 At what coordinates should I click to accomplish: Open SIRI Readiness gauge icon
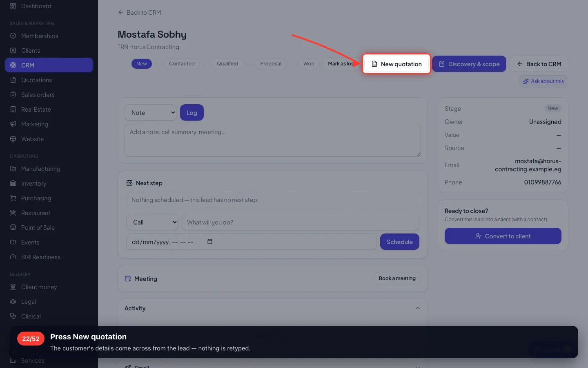[x=13, y=257]
